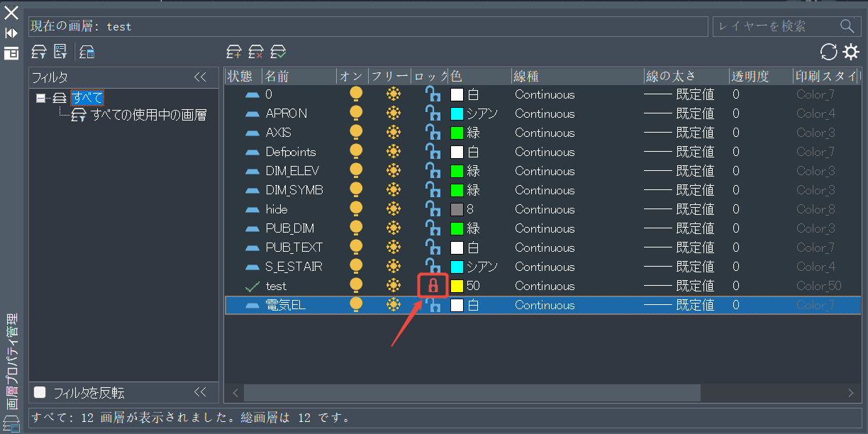This screenshot has height=434, width=868.
Task: Open linetype selection for hide layer
Action: tap(545, 209)
